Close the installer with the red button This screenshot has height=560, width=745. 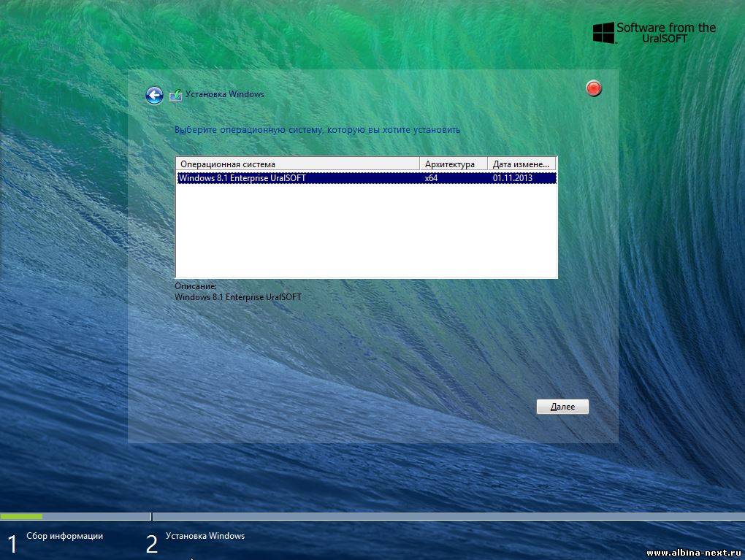(593, 88)
